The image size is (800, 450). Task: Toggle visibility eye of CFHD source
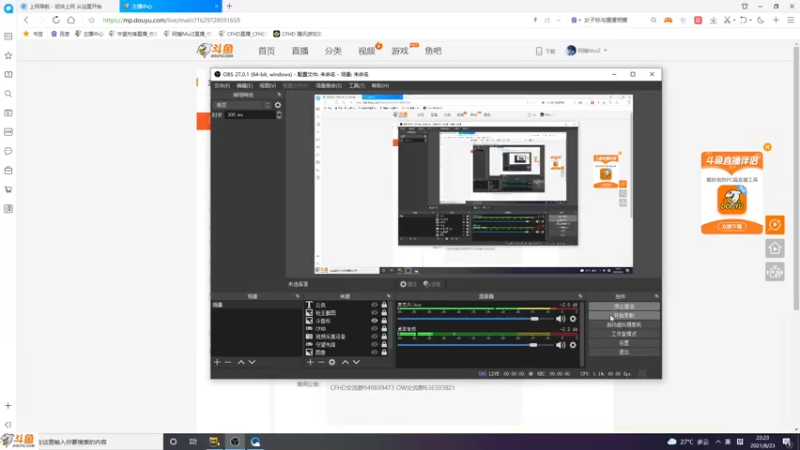pyautogui.click(x=374, y=329)
